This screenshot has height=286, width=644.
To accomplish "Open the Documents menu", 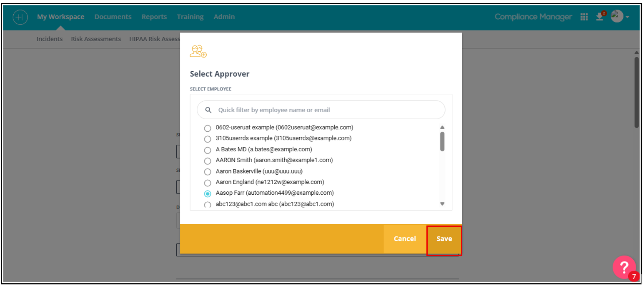I will click(x=113, y=17).
